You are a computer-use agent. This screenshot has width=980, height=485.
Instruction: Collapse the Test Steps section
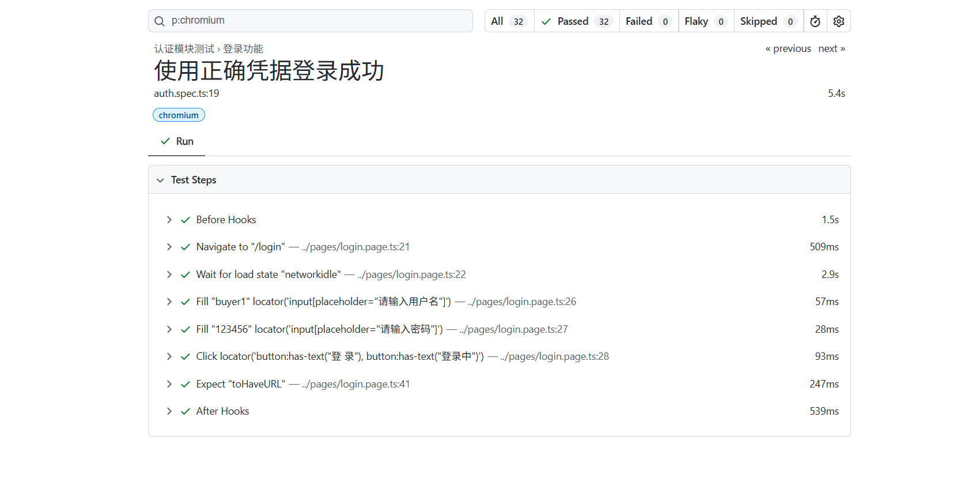(160, 180)
